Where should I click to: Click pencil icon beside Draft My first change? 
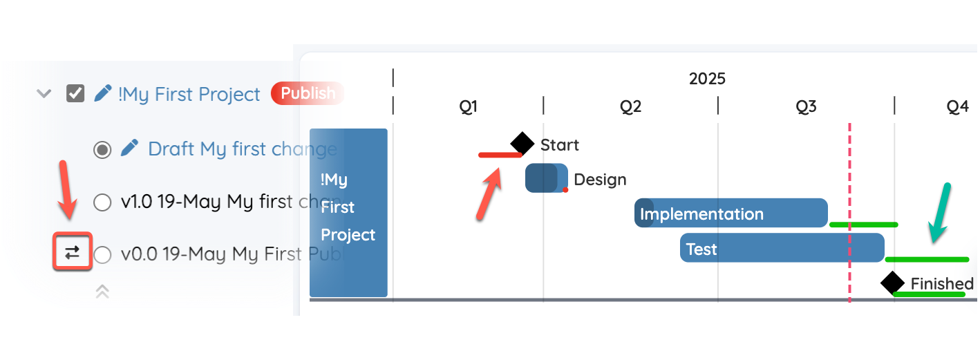[129, 148]
